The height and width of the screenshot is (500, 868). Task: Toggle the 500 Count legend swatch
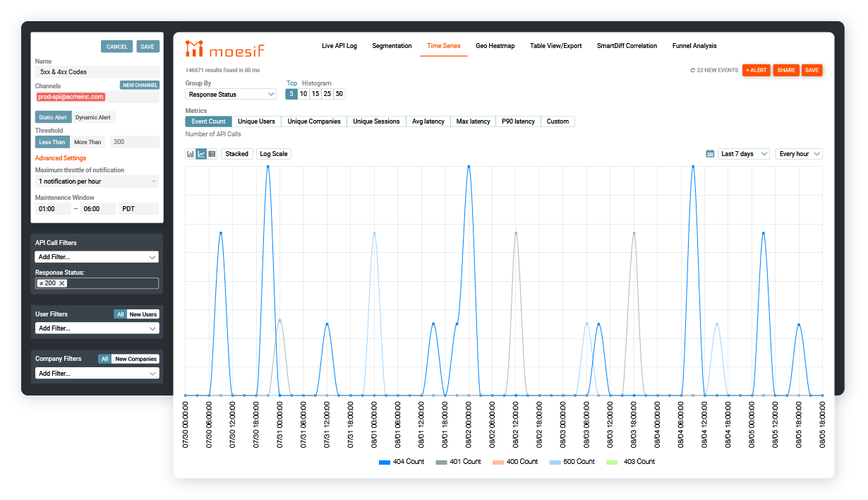point(555,462)
